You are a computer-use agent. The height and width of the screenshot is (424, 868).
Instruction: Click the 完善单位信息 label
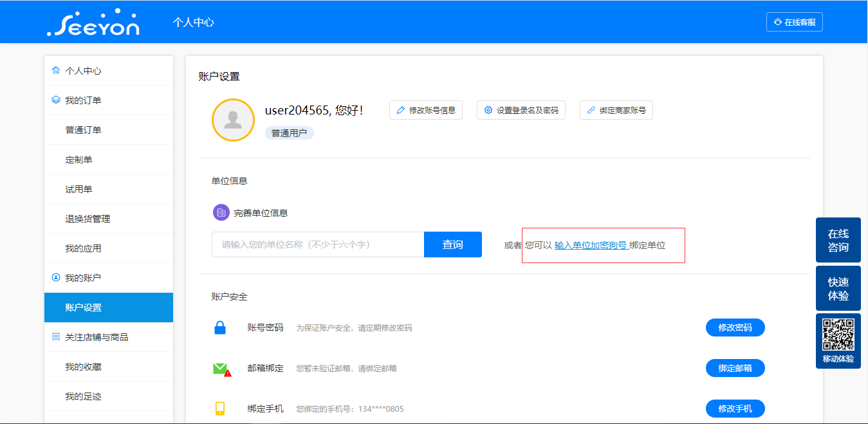[x=261, y=213]
